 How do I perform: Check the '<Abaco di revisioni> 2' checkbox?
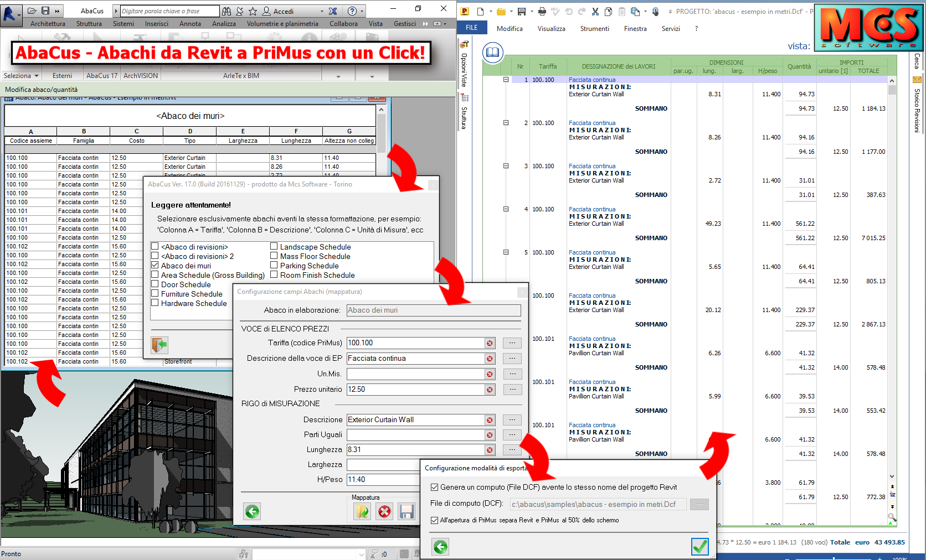tap(155, 256)
